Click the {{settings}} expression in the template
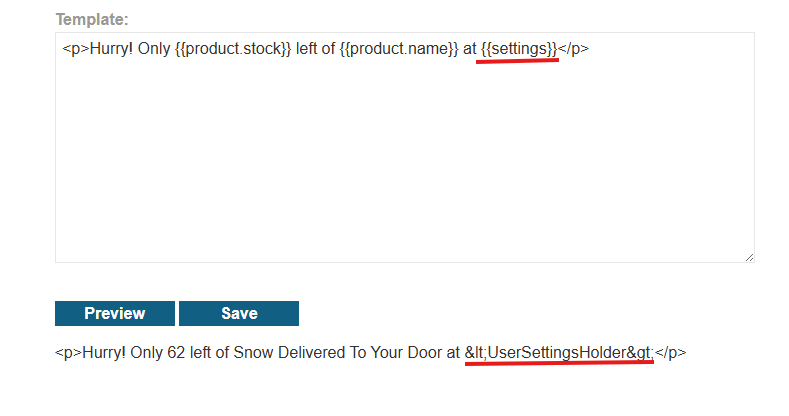789x416 pixels. [518, 49]
